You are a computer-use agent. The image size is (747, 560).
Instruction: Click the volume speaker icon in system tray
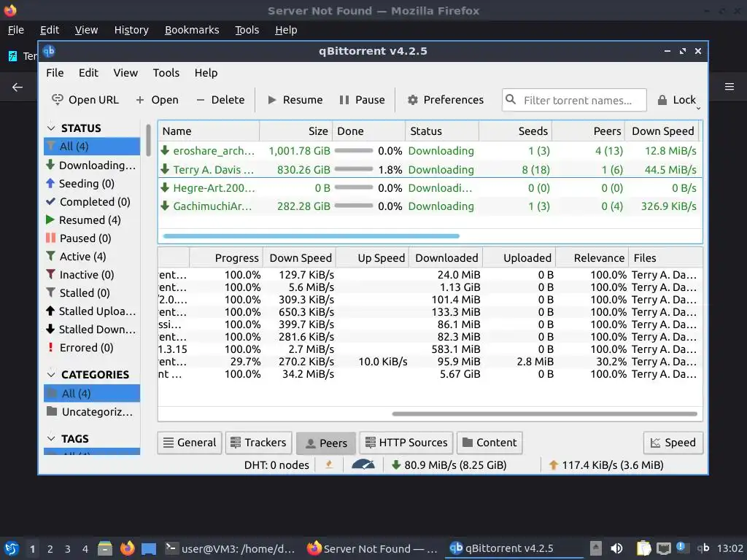616,548
